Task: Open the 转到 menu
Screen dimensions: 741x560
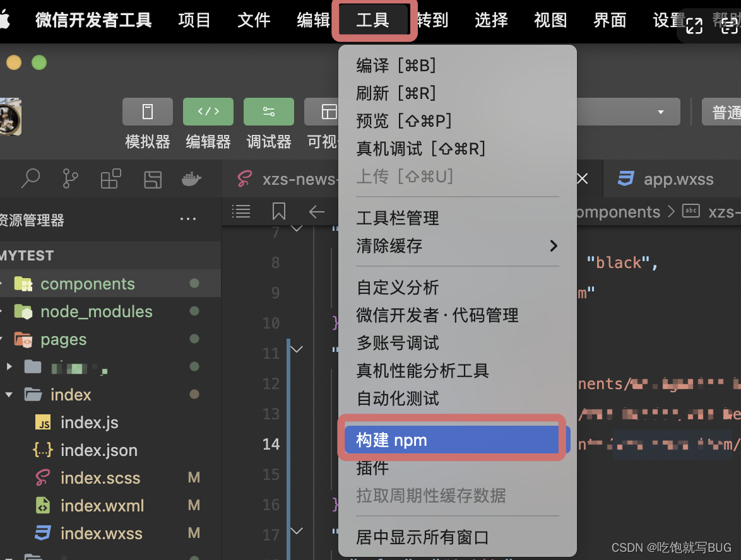Action: pyautogui.click(x=432, y=20)
